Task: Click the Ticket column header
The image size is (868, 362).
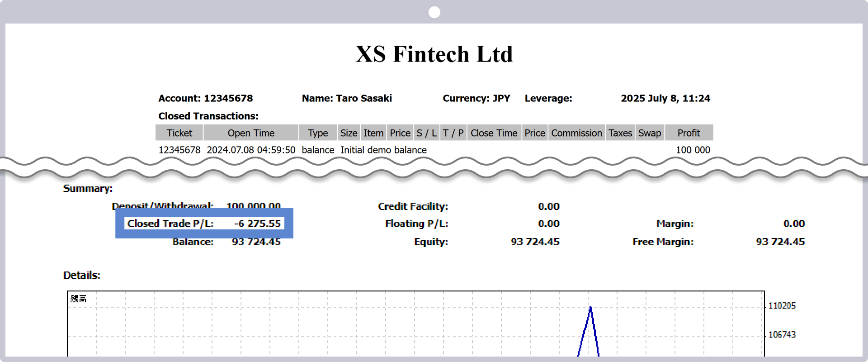Action: click(x=179, y=133)
